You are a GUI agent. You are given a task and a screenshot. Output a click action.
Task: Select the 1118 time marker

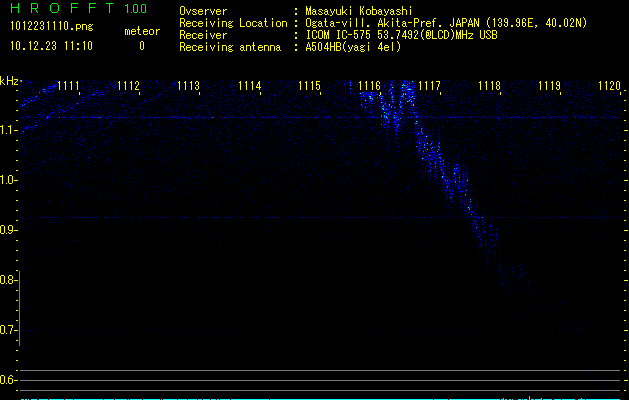coord(489,87)
